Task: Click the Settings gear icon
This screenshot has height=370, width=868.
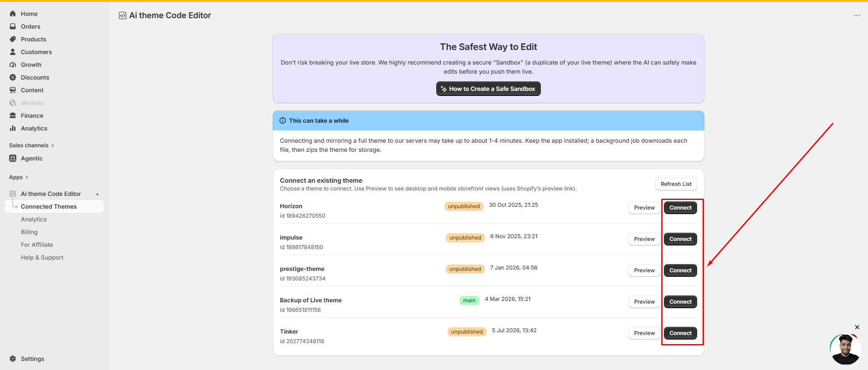Action: tap(13, 359)
